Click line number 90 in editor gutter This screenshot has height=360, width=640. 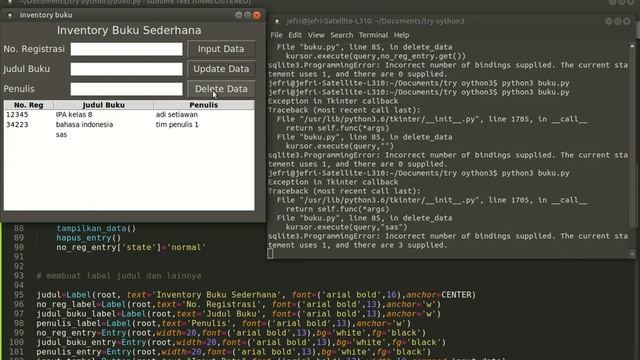tap(19, 247)
